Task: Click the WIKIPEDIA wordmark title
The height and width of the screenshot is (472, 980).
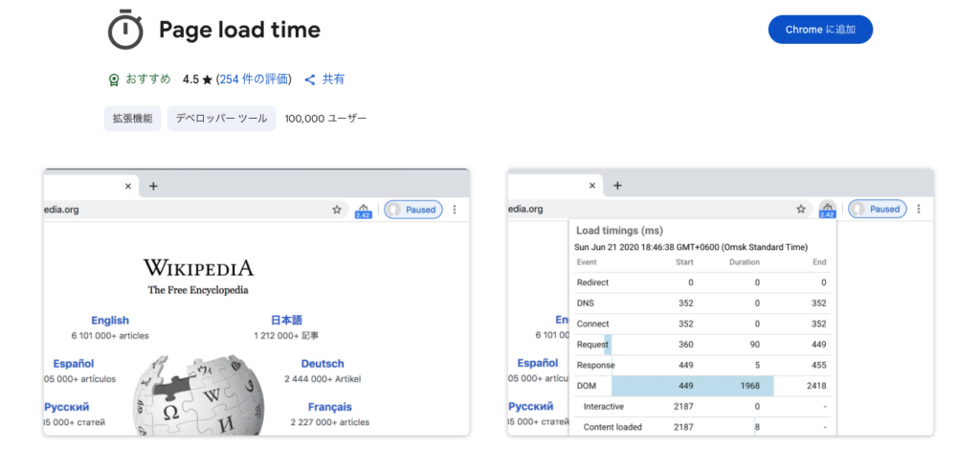Action: pos(199,268)
